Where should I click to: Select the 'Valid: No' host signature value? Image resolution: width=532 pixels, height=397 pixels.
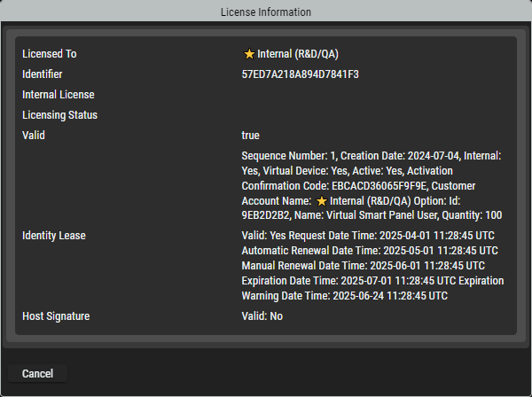(262, 316)
